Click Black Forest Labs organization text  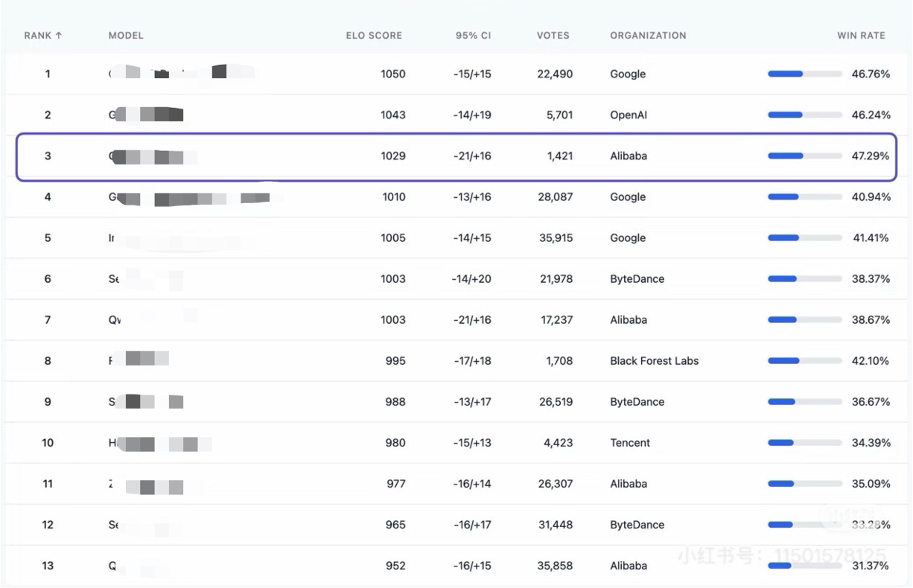click(654, 361)
